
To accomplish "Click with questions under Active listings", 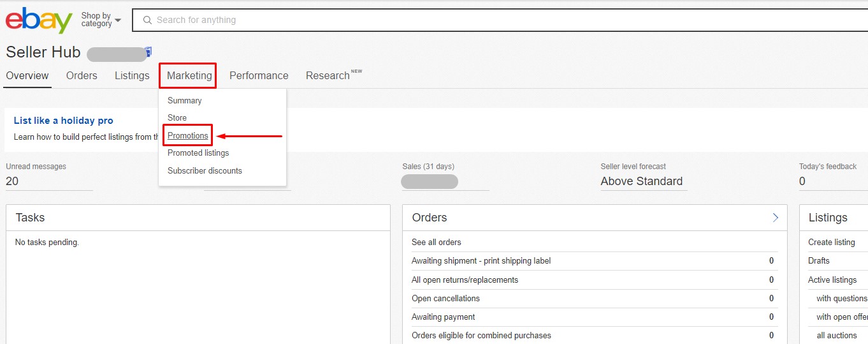I will (842, 298).
